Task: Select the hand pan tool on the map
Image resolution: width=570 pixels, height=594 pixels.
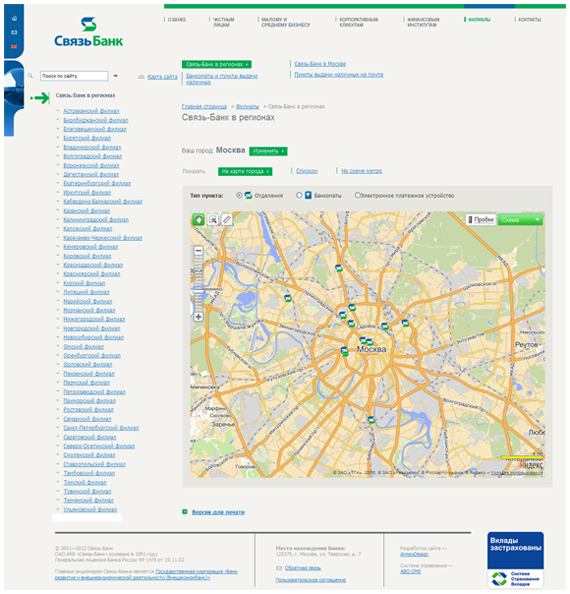Action: (198, 219)
